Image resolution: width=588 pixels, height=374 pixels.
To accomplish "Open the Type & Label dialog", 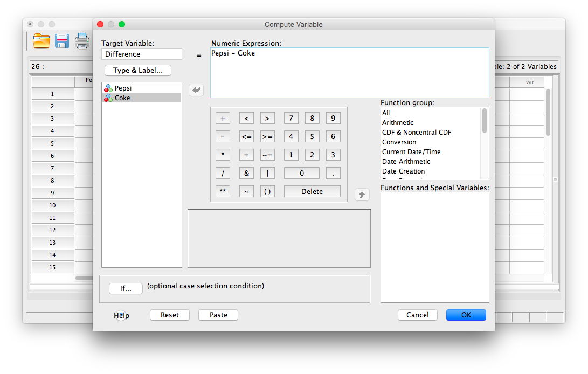I will tap(138, 71).
